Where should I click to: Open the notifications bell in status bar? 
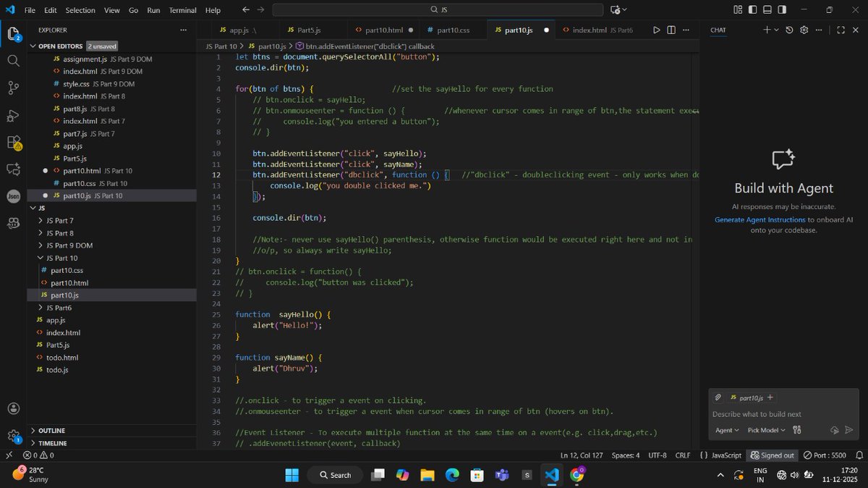tap(859, 455)
